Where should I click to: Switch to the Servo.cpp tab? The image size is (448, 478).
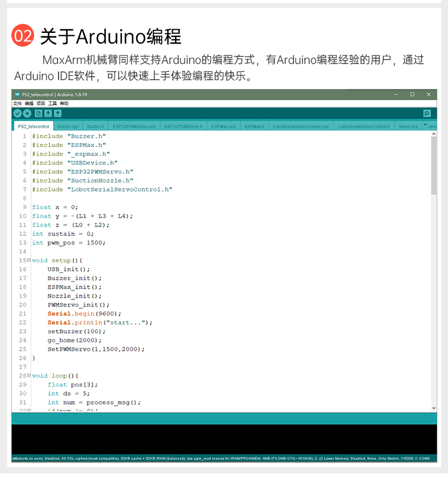[x=409, y=127]
